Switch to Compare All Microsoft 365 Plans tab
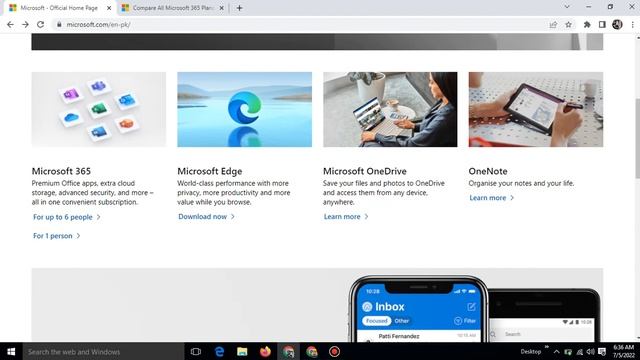 click(x=173, y=8)
